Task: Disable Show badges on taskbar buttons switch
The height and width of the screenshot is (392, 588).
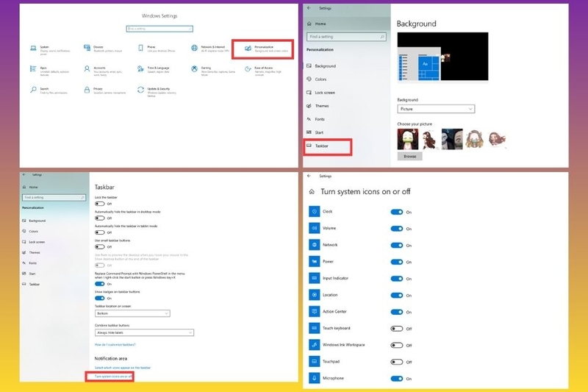Action: [100, 298]
